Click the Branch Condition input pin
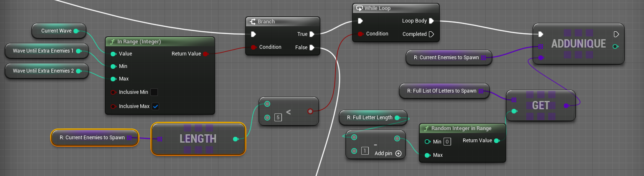The height and width of the screenshot is (176, 644). coord(254,47)
